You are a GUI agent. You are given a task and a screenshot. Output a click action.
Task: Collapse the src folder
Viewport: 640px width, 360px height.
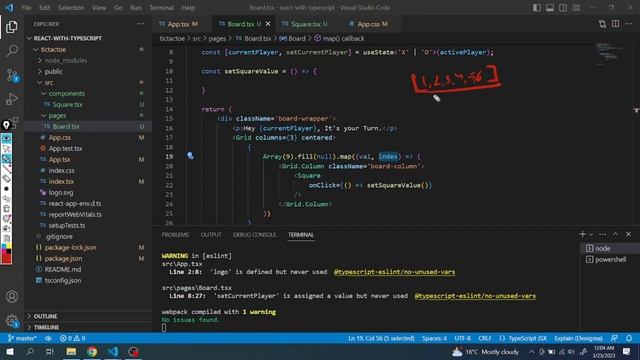coord(49,82)
